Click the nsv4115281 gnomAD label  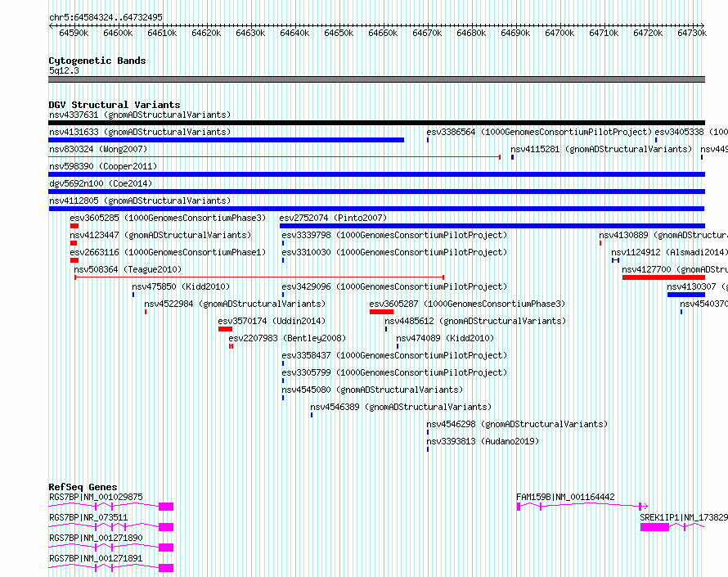point(601,149)
